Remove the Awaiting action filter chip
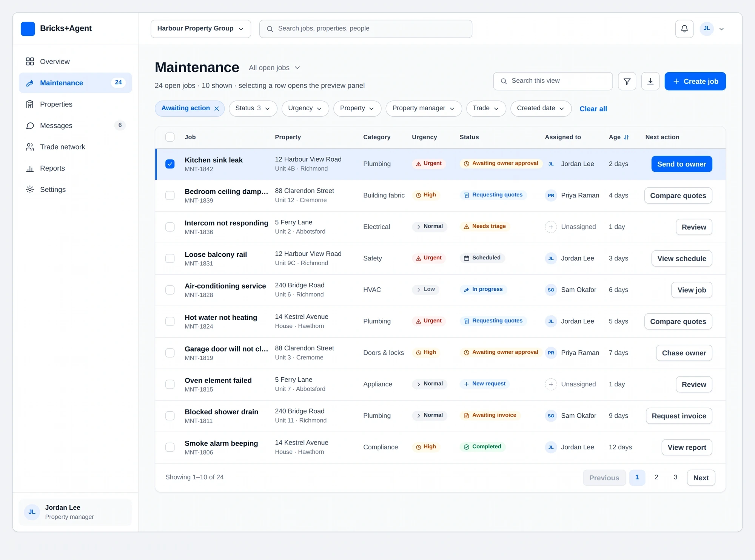The height and width of the screenshot is (560, 755). pos(217,109)
